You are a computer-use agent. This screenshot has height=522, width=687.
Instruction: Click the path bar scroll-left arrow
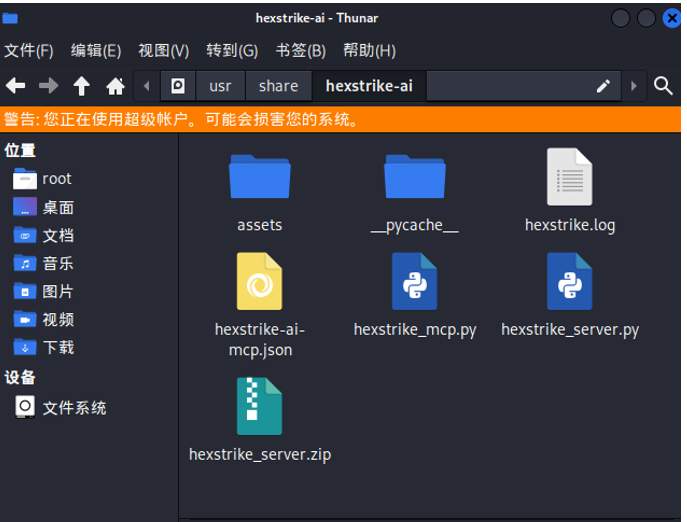pyautogui.click(x=147, y=86)
